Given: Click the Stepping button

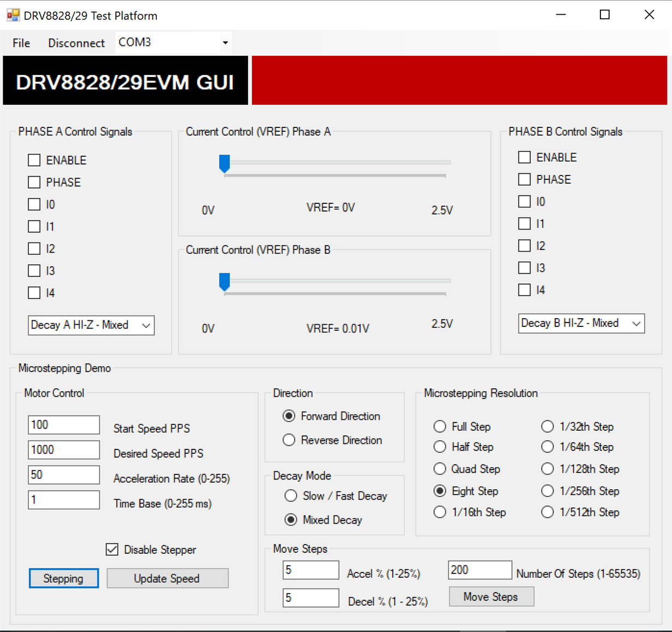Looking at the screenshot, I should (64, 578).
